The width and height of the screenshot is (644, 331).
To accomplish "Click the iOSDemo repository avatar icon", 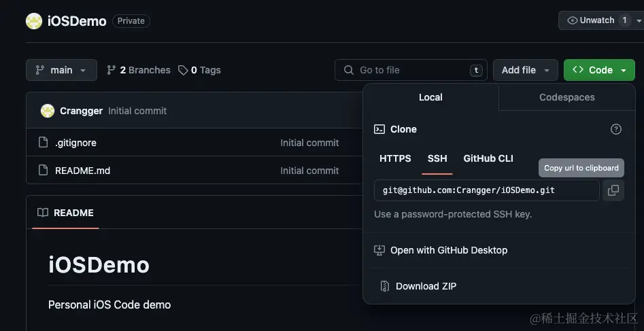I will (x=34, y=21).
